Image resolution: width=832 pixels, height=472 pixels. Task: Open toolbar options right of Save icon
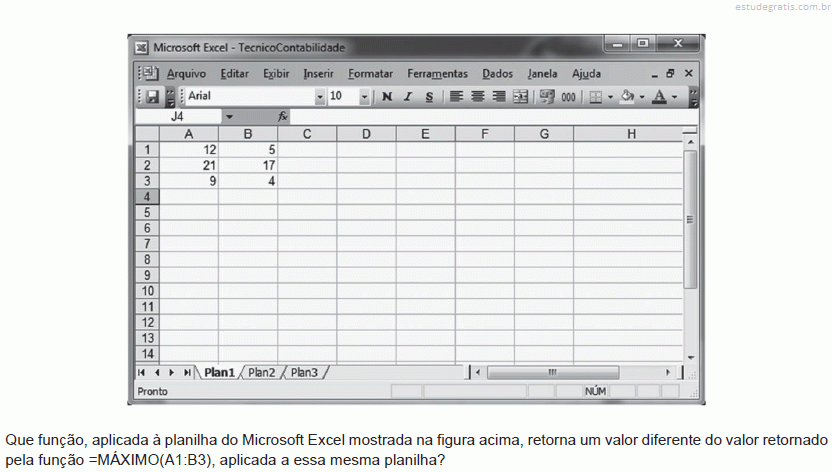point(170,97)
